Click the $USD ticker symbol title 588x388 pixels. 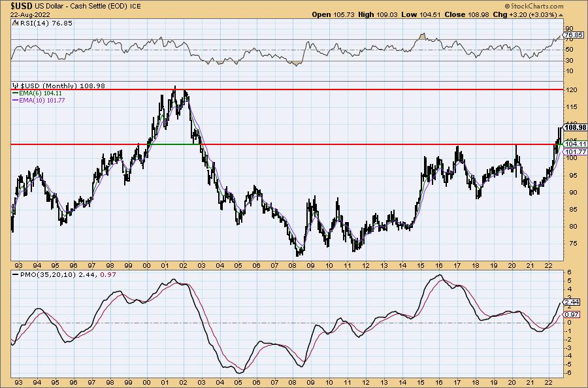pos(22,6)
